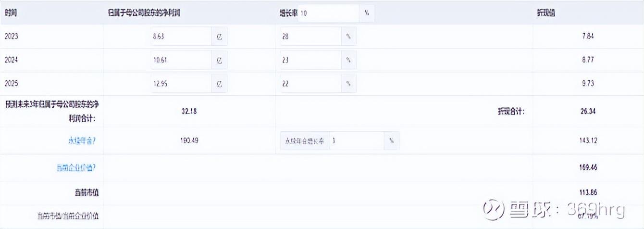Click the 时间 column header
Screen dimensions: 644x229
[11, 13]
